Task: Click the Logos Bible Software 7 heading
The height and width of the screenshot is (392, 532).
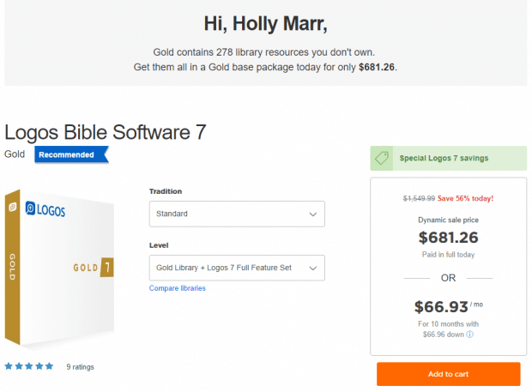Action: (x=105, y=131)
